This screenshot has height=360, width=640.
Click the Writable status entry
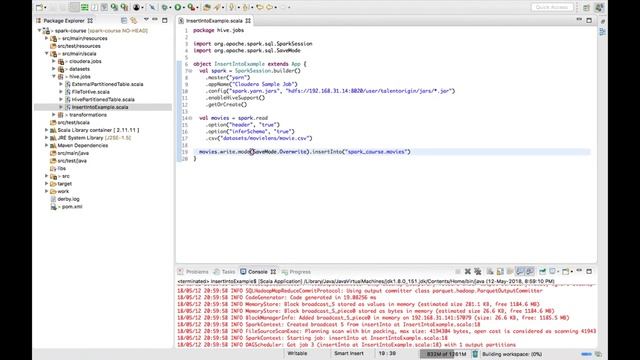298,353
